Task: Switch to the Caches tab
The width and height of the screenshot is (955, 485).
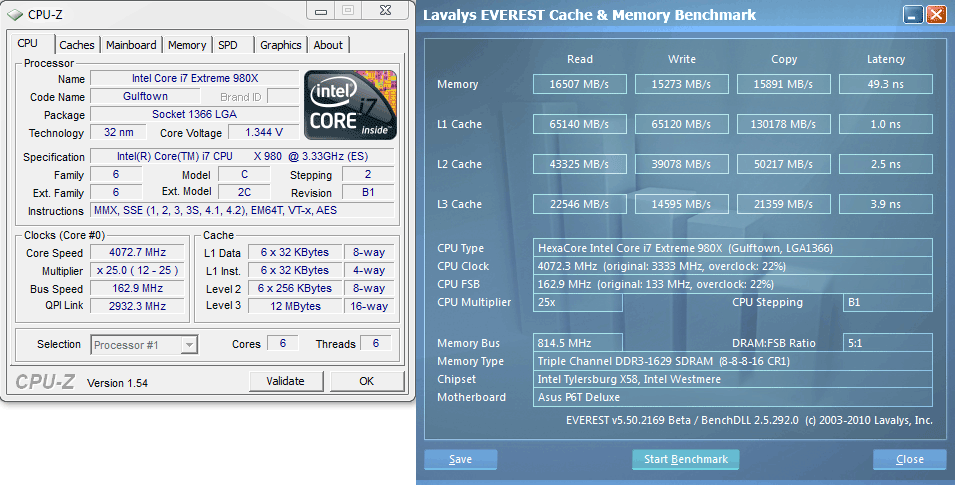Action: pyautogui.click(x=77, y=45)
